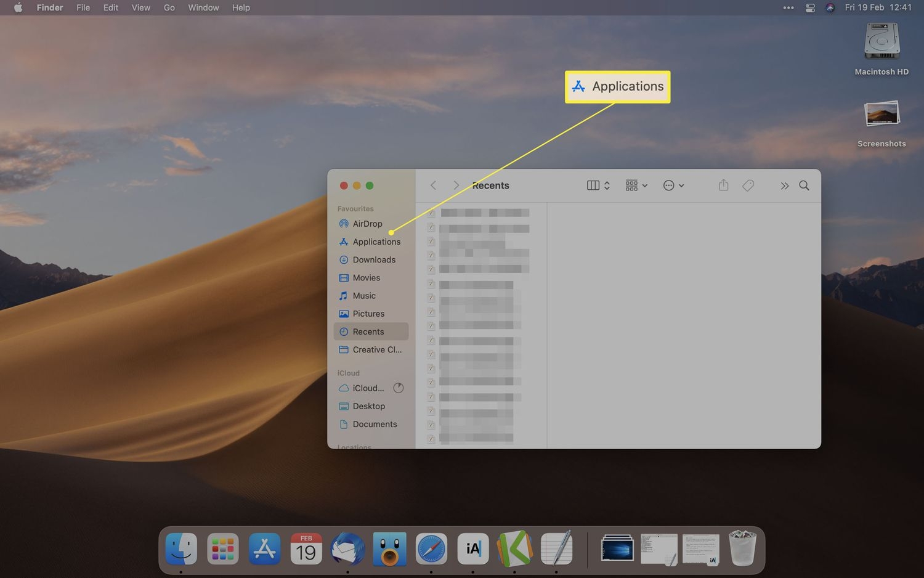Open the group-by options dropdown
Viewport: 924px width, 578px height.
coord(636,185)
